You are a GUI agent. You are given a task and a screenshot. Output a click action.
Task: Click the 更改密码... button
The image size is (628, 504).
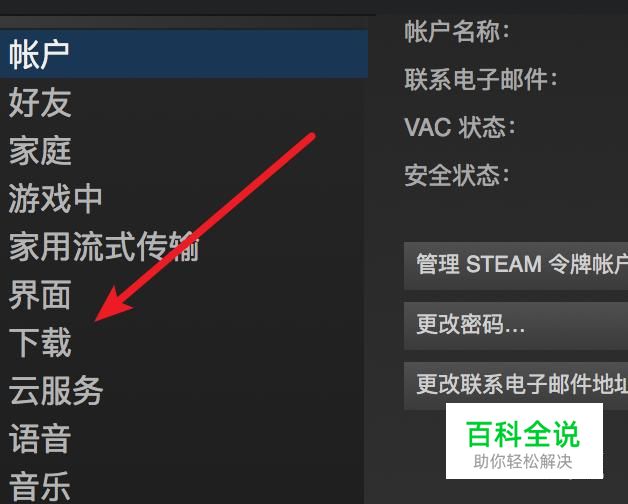516,326
